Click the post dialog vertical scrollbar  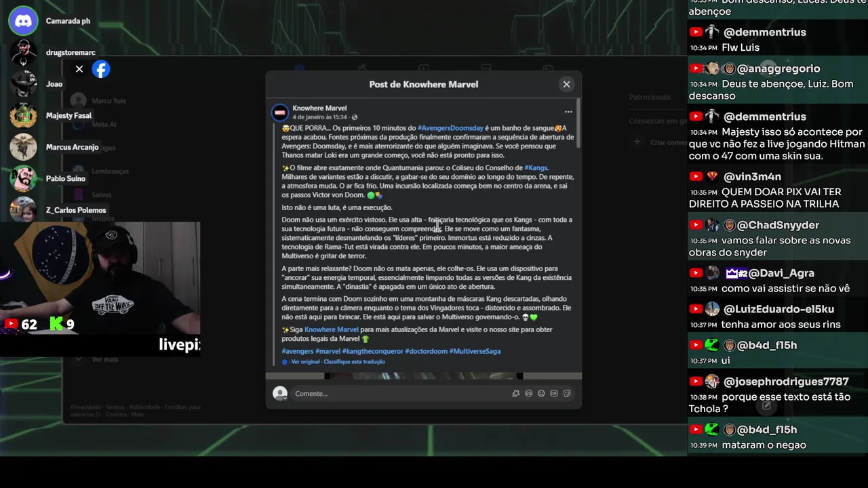[x=578, y=122]
